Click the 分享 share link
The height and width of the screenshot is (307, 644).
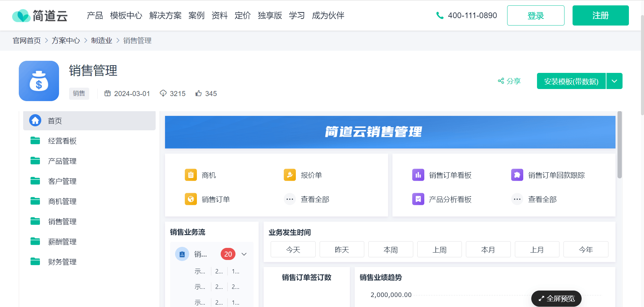pyautogui.click(x=509, y=81)
